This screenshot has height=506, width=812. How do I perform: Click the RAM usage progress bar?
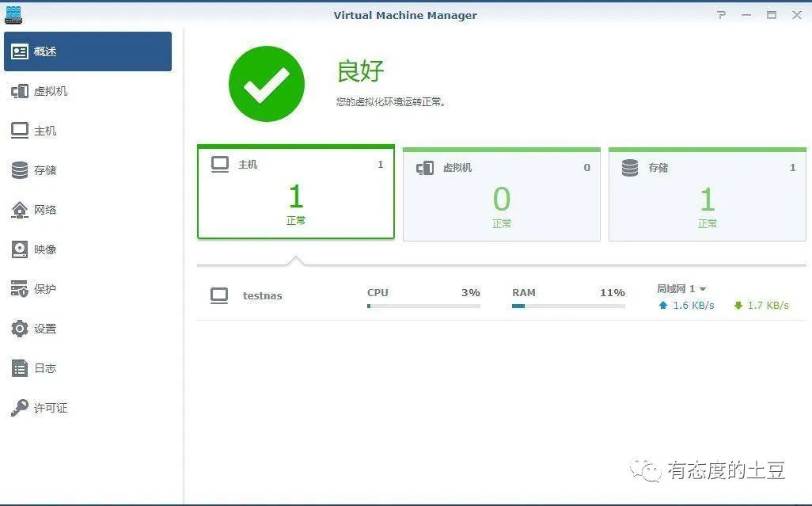(x=568, y=306)
